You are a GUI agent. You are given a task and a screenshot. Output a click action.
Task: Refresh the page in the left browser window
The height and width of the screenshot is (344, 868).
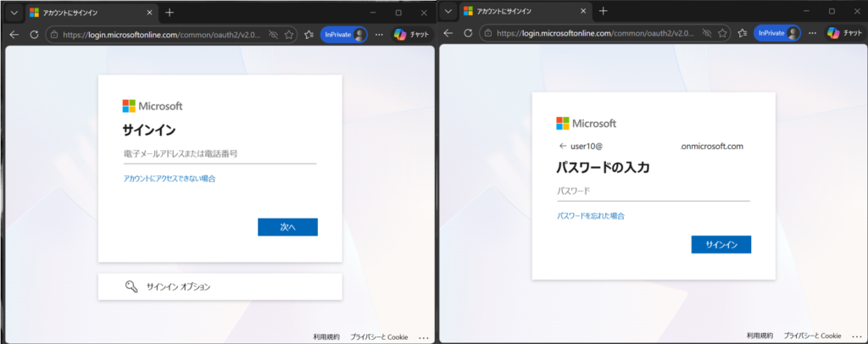(x=34, y=35)
